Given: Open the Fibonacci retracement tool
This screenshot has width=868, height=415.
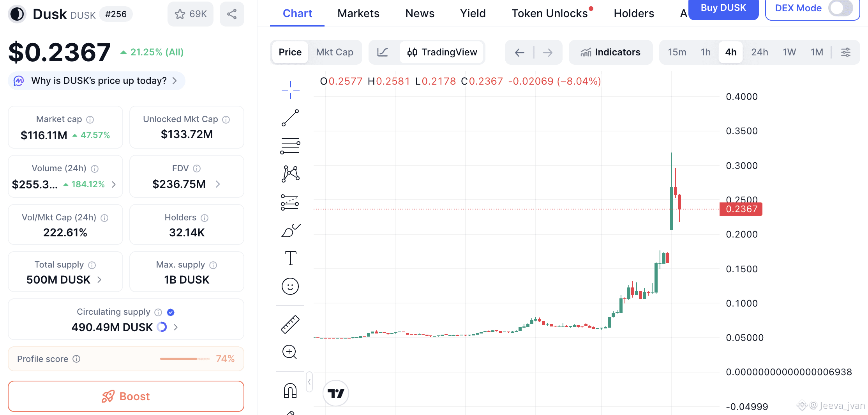Looking at the screenshot, I should (290, 146).
